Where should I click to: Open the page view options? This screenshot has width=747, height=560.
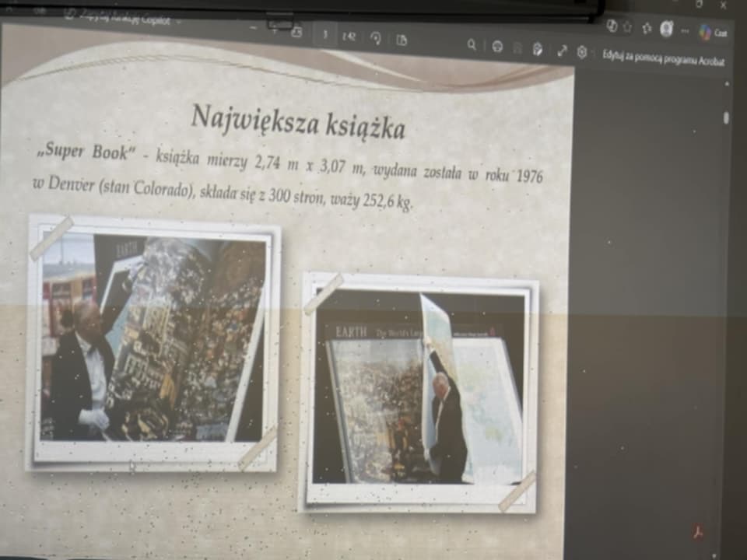point(402,40)
